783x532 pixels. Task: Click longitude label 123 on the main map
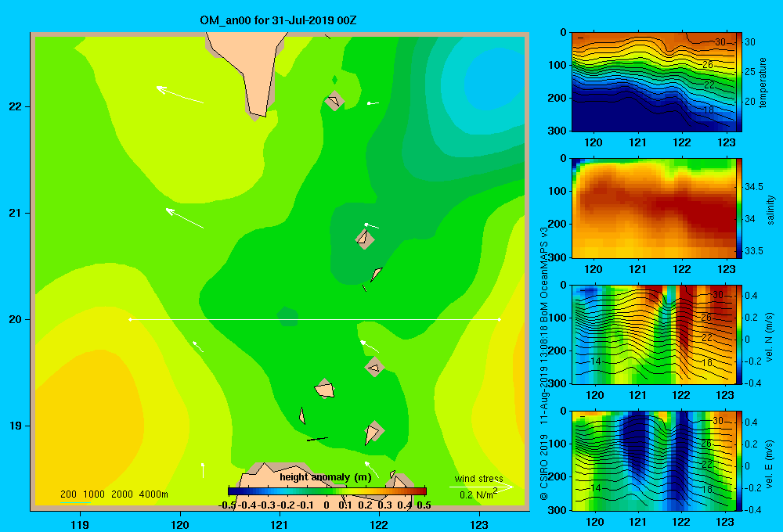pyautogui.click(x=479, y=524)
